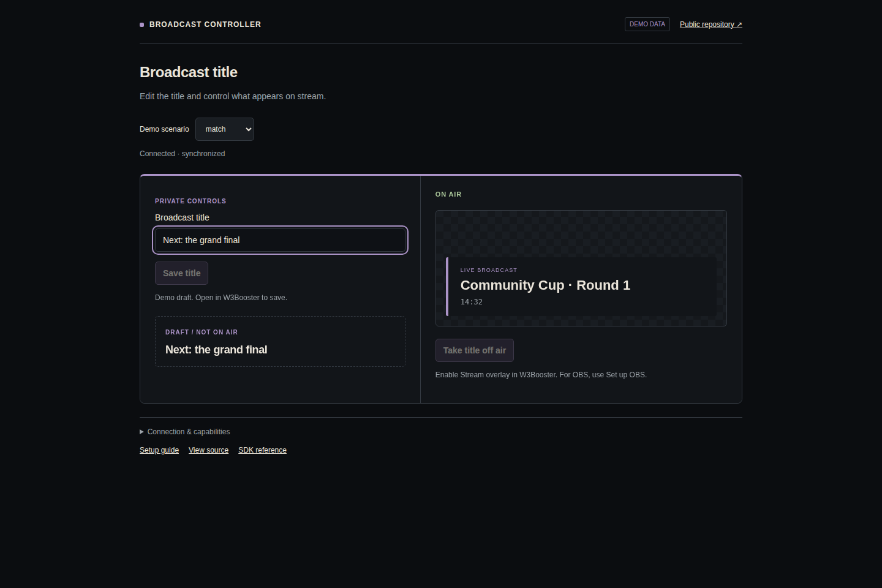The height and width of the screenshot is (588, 882).
Task: Click the DRAFT / NOT ON AIR label
Action: 202,332
